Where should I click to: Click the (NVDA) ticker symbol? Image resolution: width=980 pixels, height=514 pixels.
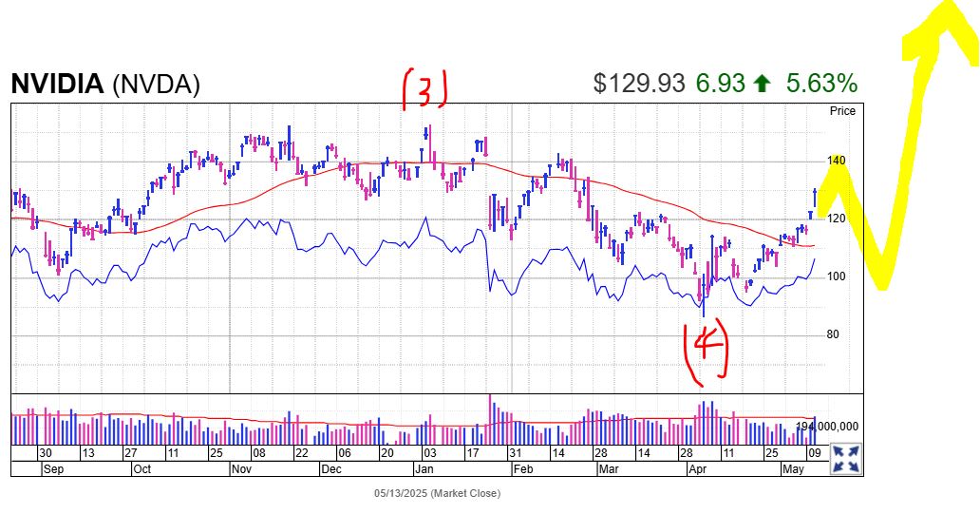coord(157,85)
